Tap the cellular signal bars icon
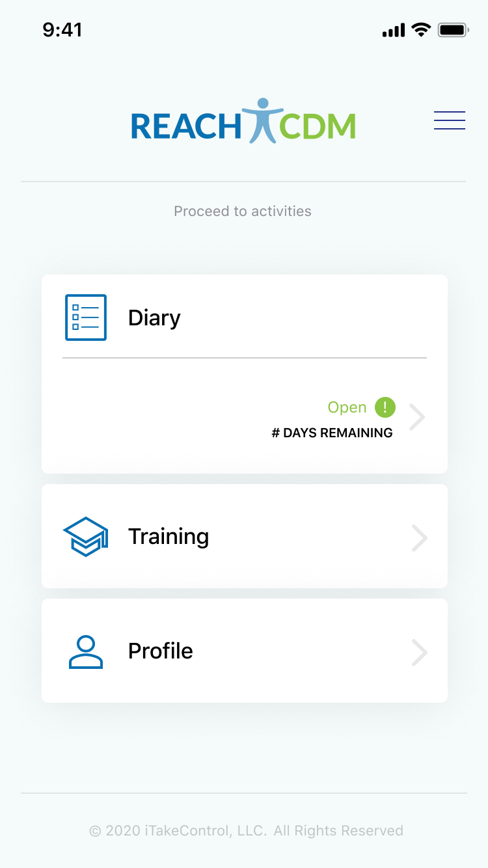Screen dimensions: 488x868 click(394, 30)
